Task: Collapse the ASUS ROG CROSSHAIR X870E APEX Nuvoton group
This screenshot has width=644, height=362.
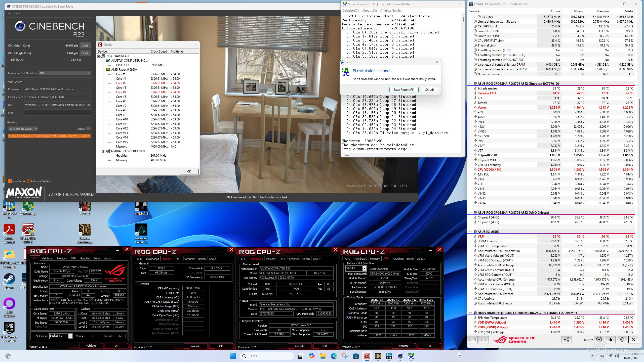Action: [x=470, y=83]
